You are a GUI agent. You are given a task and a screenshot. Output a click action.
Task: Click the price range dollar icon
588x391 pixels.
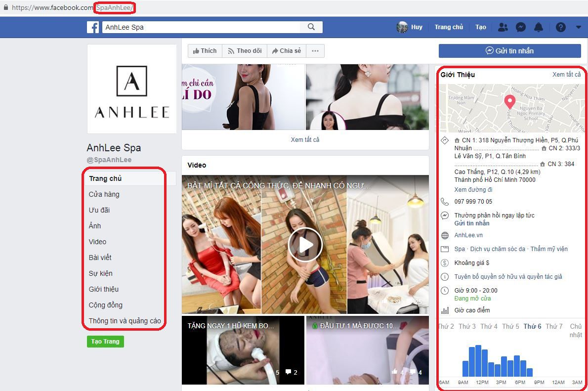point(445,263)
